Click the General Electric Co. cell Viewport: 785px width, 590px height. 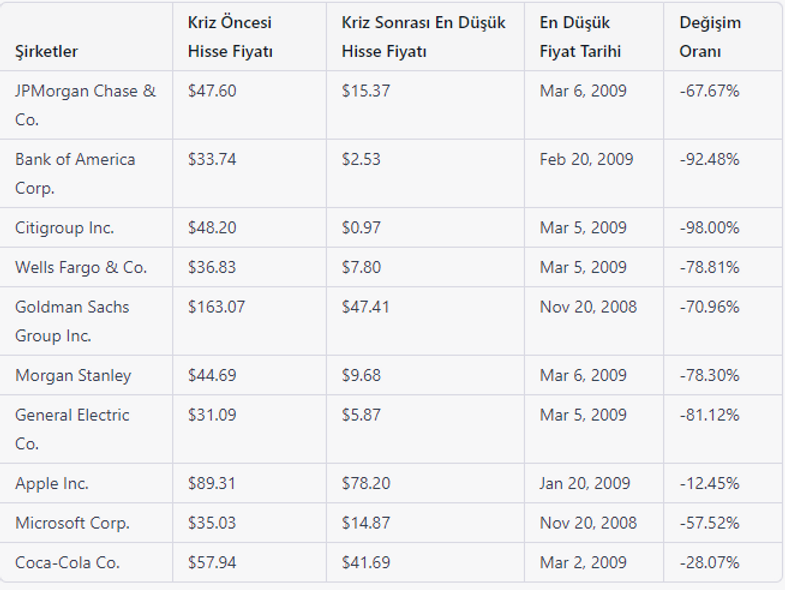point(72,429)
